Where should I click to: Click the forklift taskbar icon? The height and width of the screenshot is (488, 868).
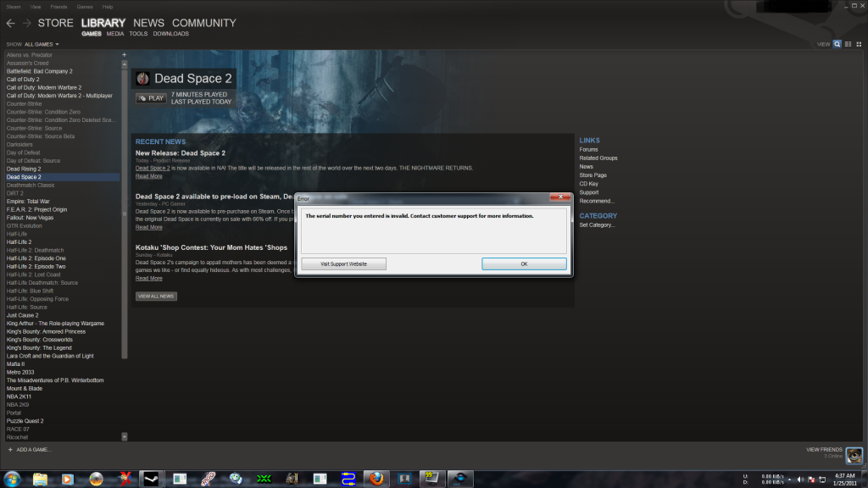tap(292, 480)
